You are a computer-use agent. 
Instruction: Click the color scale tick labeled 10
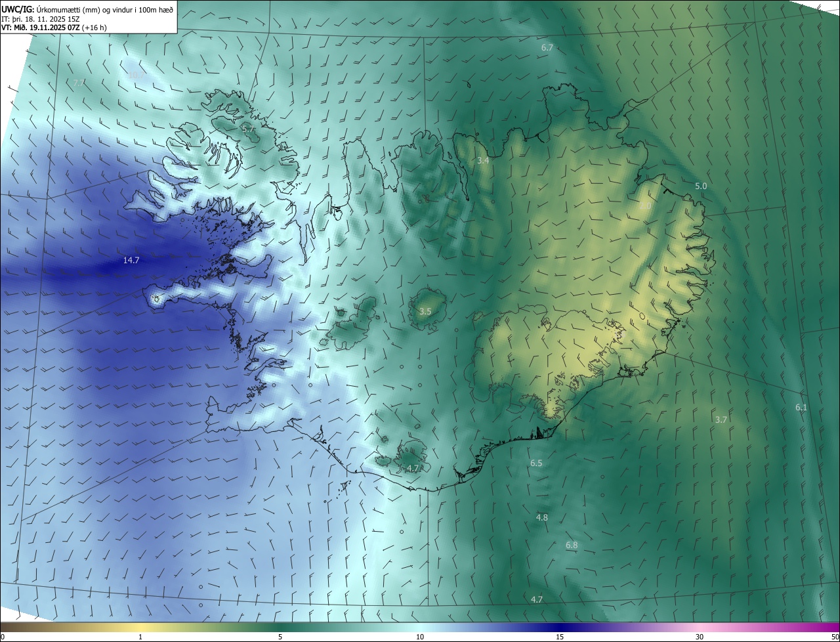pos(420,637)
